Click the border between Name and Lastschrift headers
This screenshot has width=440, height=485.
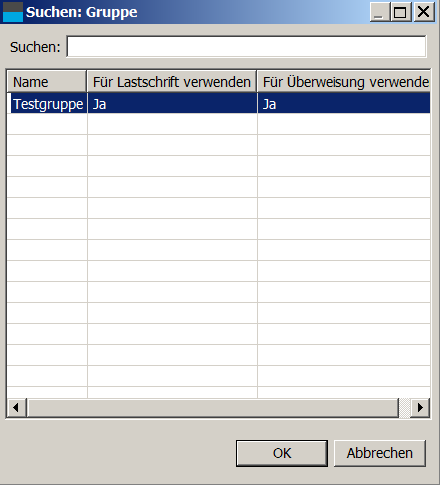(87, 81)
